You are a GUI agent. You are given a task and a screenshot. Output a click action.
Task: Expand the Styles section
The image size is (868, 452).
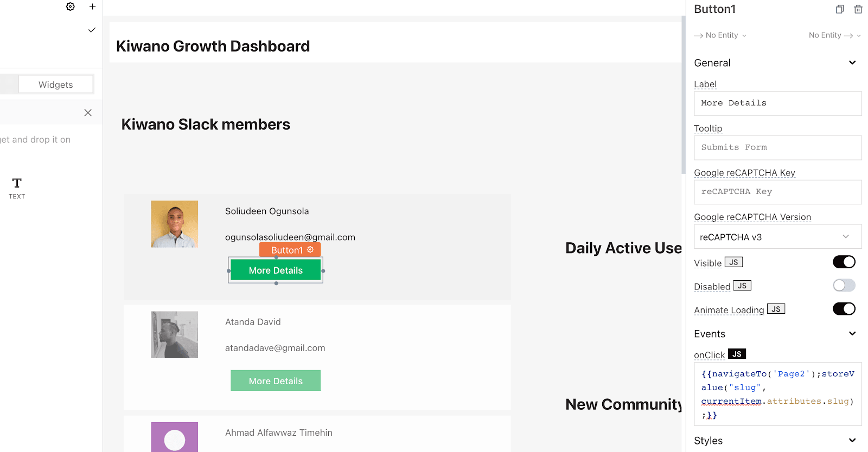tap(852, 441)
